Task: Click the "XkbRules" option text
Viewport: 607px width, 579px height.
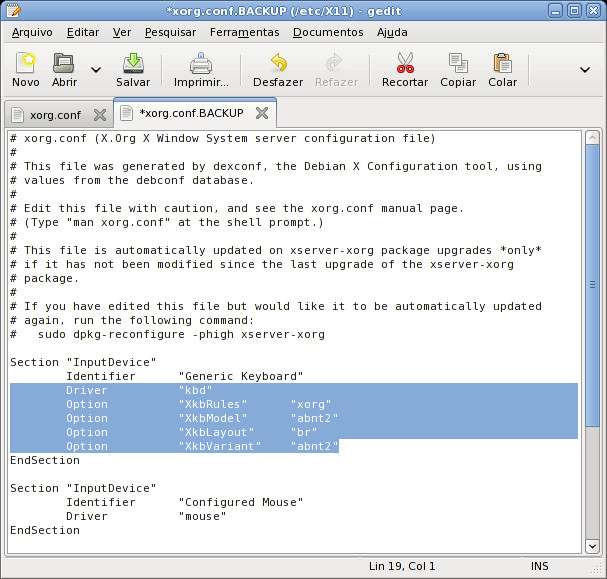Action: (213, 404)
